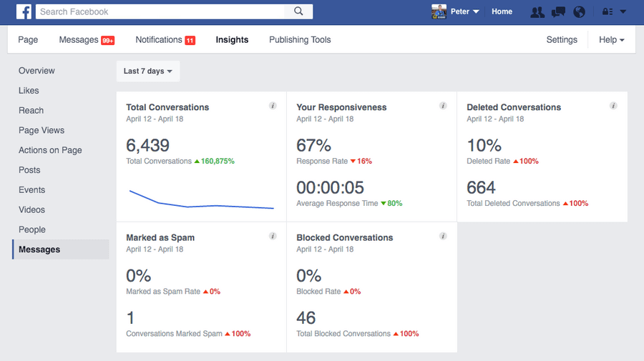Select Page Views in the sidebar
Screen dimensions: 644x361
pos(42,130)
